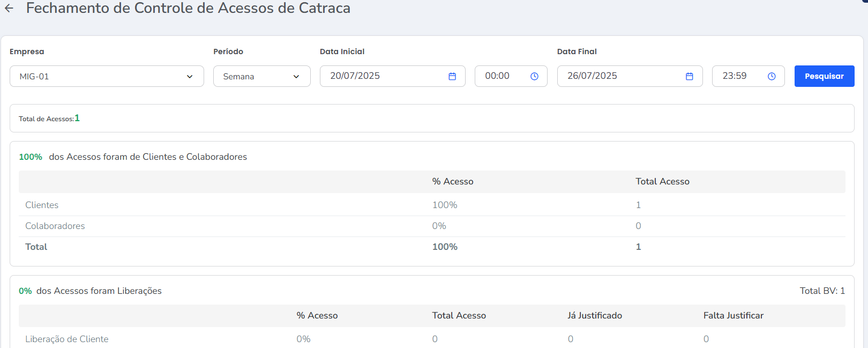This screenshot has width=868, height=348.
Task: Select the Clientes row label
Action: click(x=42, y=205)
